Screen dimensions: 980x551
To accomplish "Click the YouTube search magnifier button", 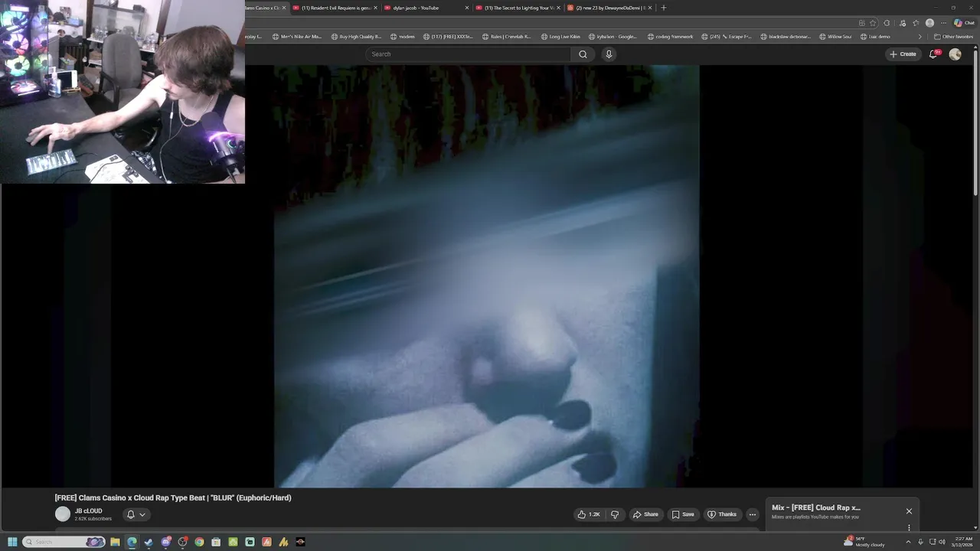I will point(583,54).
